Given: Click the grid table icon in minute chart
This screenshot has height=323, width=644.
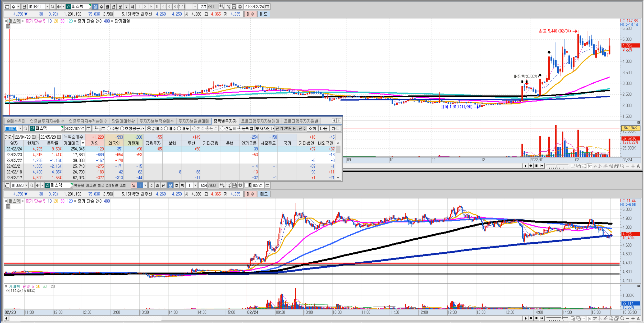Looking at the screenshot, I should pos(8,207).
